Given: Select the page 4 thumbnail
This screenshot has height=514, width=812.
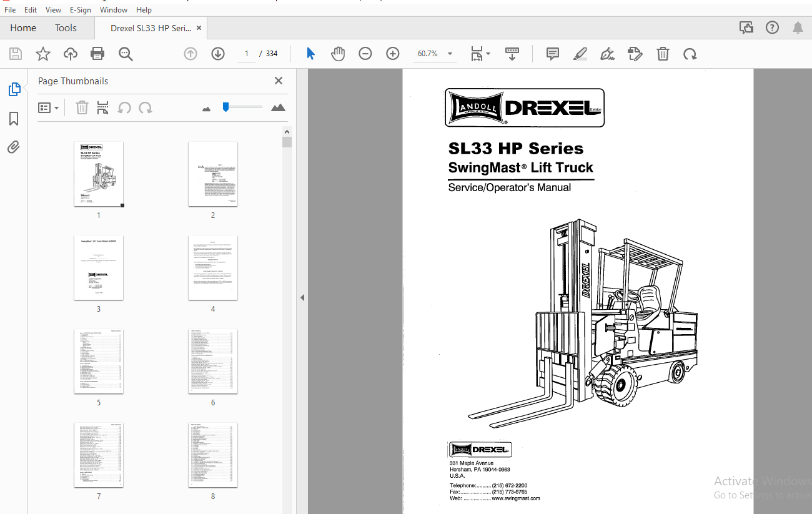Looking at the screenshot, I should 213,268.
